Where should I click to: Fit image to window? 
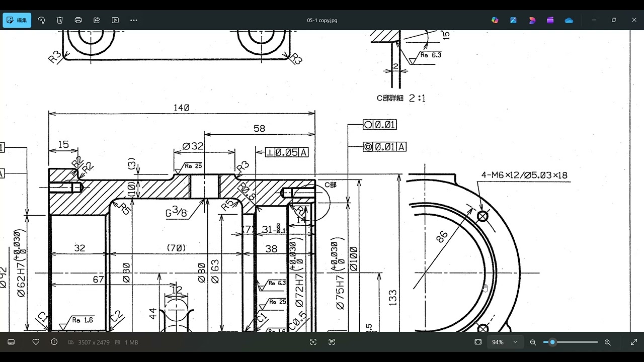478,342
